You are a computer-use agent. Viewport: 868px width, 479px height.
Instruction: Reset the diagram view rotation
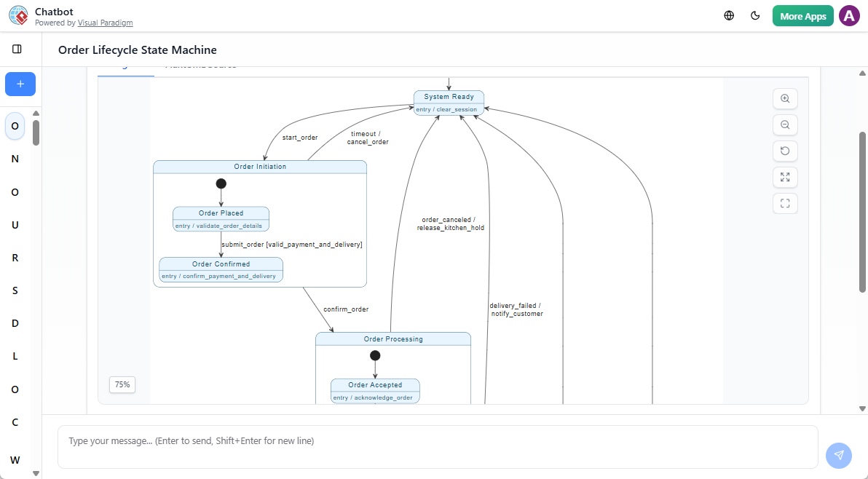click(784, 151)
